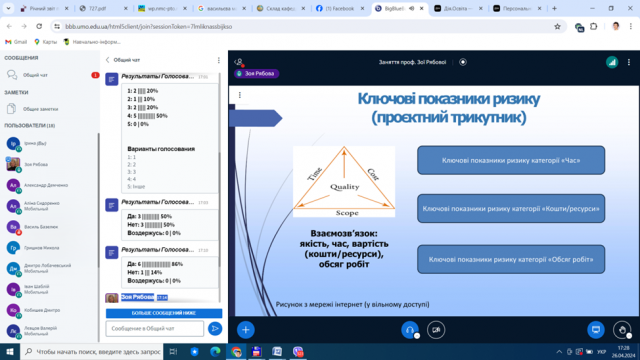The height and width of the screenshot is (360, 640).
Task: Click Windows taskbar search box
Action: coord(91,351)
